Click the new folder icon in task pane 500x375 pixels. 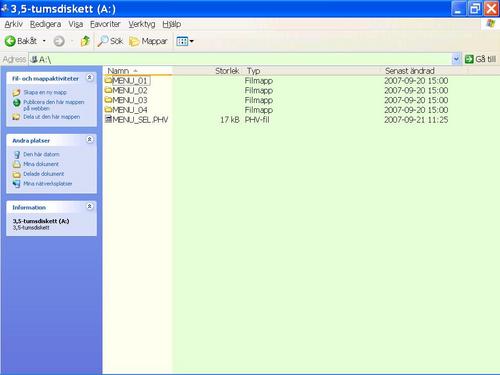(x=16, y=93)
